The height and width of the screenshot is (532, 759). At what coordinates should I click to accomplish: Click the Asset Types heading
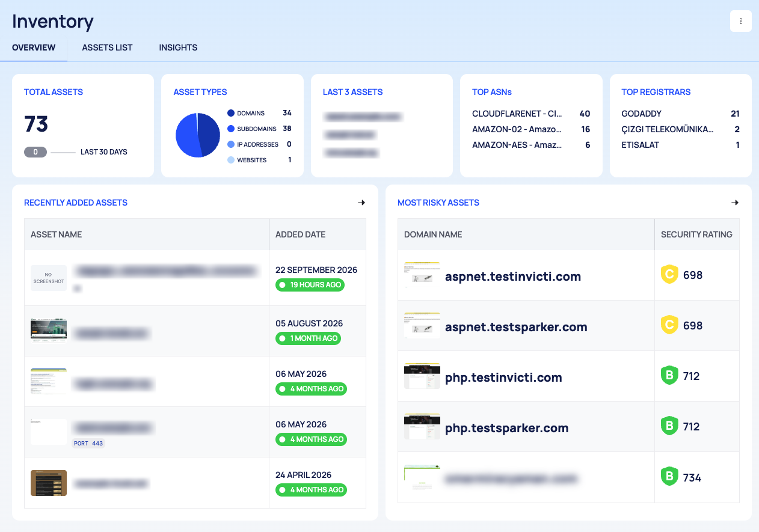click(200, 92)
